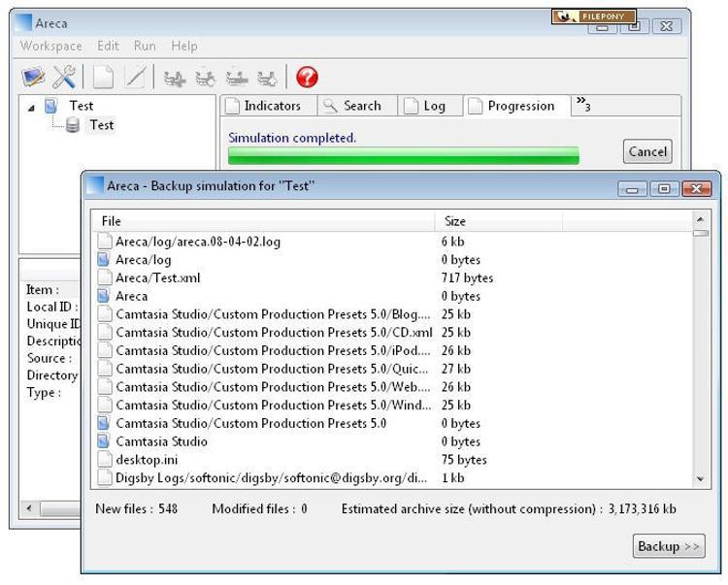This screenshot has height=585, width=728.
Task: Select the Test target in the tree
Action: pos(101,125)
